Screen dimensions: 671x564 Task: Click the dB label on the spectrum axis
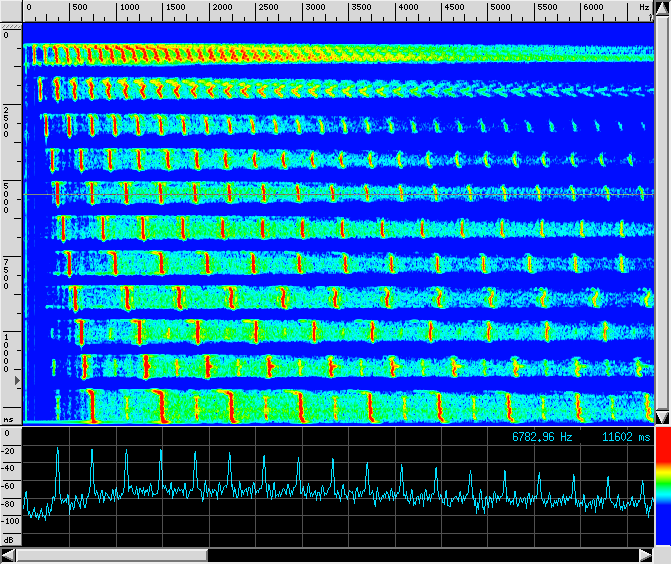(9, 540)
